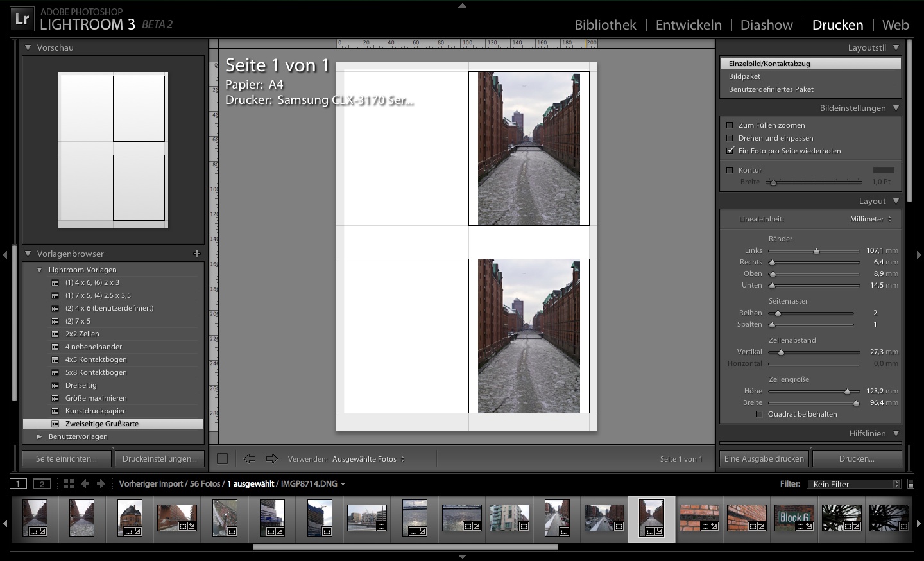Image resolution: width=924 pixels, height=561 pixels.
Task: Click the next page right-arrow in print toolbar
Action: [x=271, y=458]
